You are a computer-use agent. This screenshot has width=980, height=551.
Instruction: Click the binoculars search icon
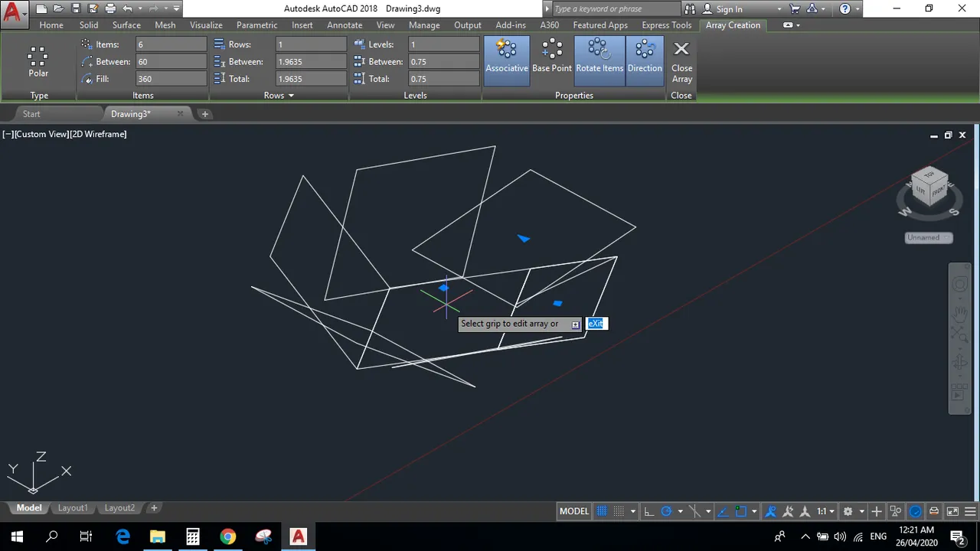pyautogui.click(x=689, y=9)
